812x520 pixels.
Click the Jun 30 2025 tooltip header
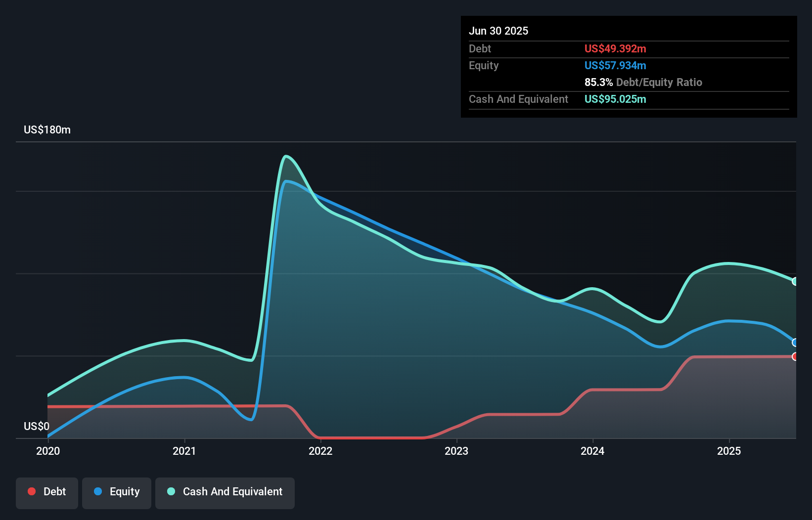(498, 31)
